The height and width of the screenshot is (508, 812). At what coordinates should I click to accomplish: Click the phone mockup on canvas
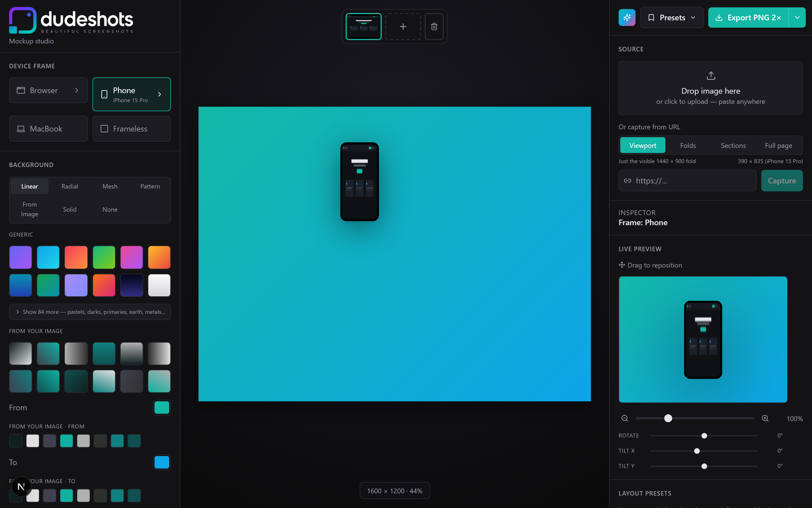coord(359,182)
